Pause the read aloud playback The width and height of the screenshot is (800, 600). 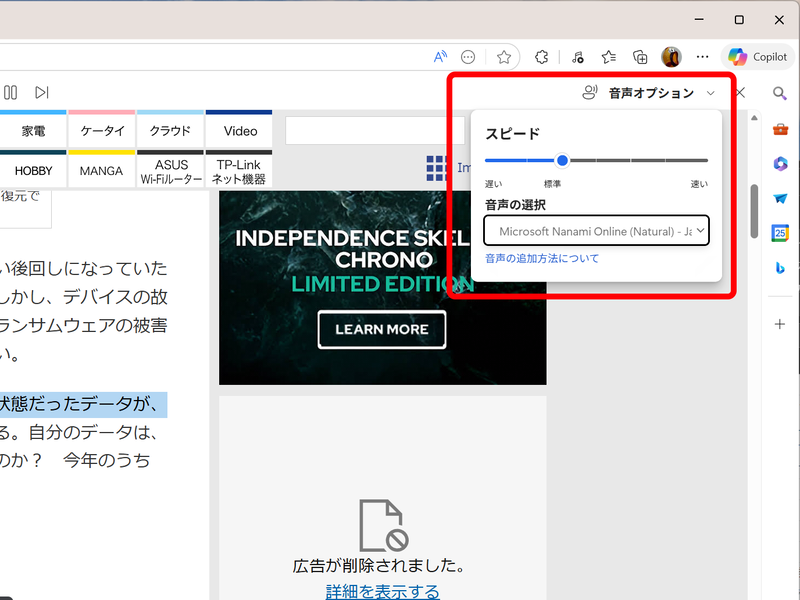tap(10, 92)
